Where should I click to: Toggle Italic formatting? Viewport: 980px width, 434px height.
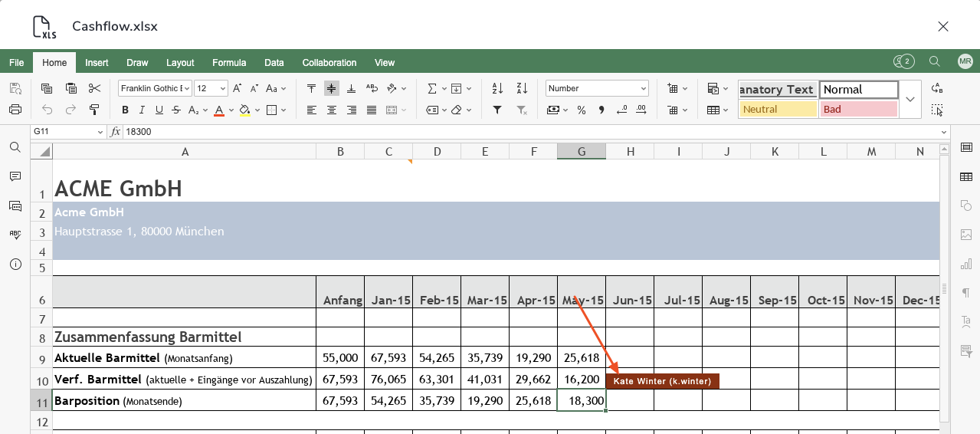[143, 110]
